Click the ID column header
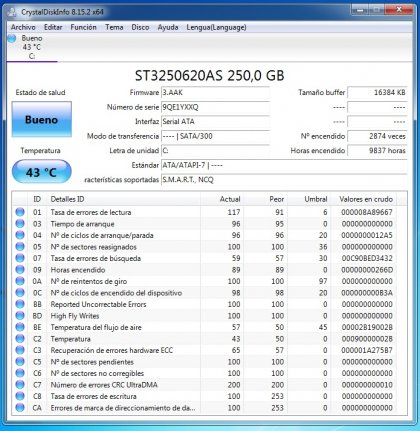Screen dimensions: 420x431 pos(37,199)
